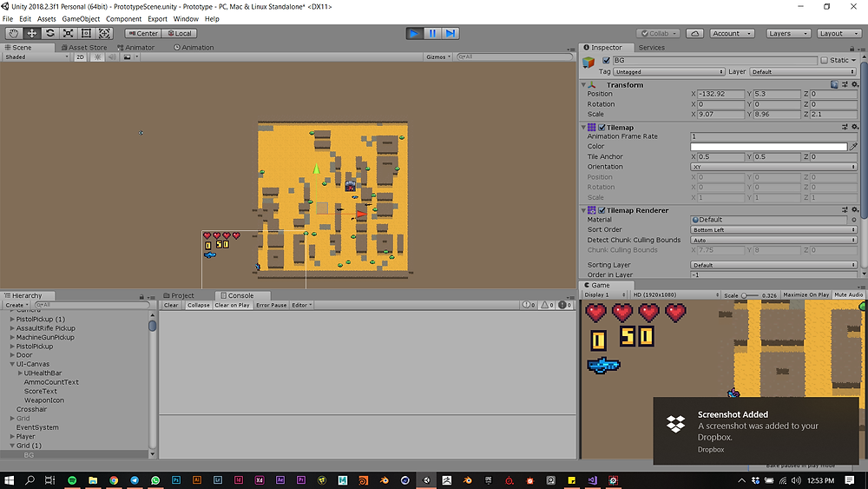Open the Assets menu
868x489 pixels.
coord(47,19)
